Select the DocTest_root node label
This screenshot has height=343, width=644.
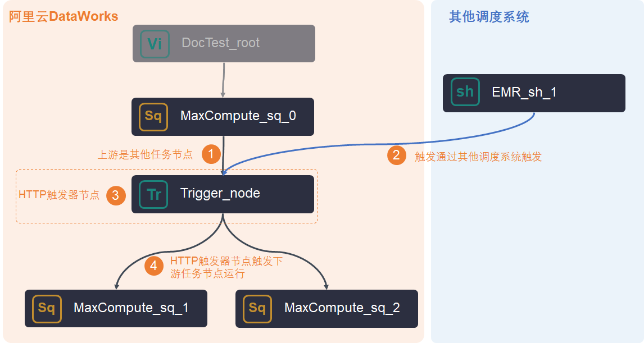tap(220, 43)
